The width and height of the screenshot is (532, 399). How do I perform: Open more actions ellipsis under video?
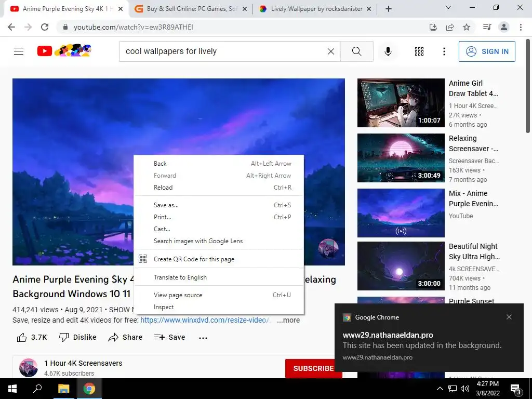pyautogui.click(x=203, y=338)
